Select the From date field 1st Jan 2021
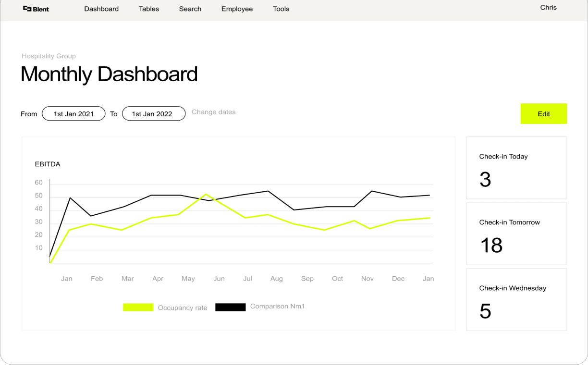Screen dimensions: 588x369 pos(73,114)
